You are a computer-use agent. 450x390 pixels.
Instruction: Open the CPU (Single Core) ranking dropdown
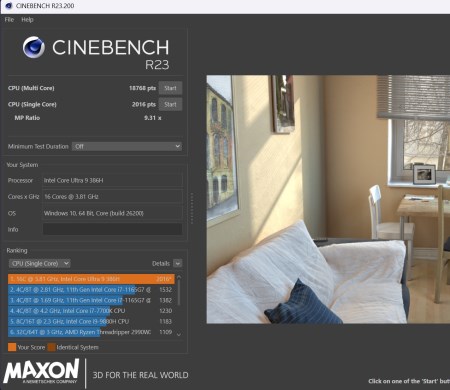pos(39,263)
